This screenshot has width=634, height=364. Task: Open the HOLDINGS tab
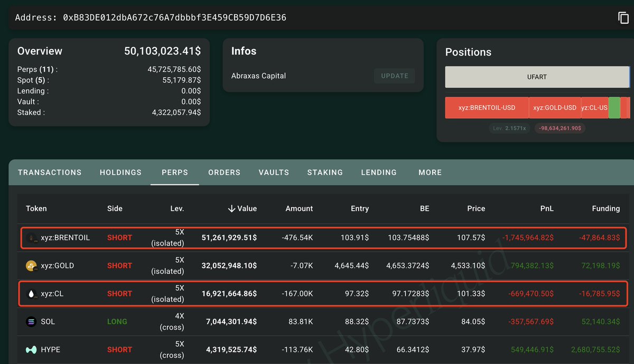tap(120, 172)
